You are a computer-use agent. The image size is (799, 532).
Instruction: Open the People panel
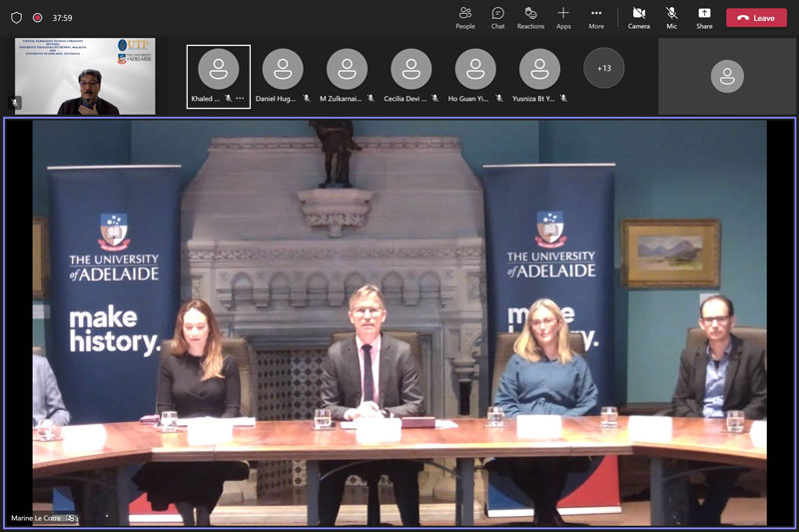tap(464, 18)
